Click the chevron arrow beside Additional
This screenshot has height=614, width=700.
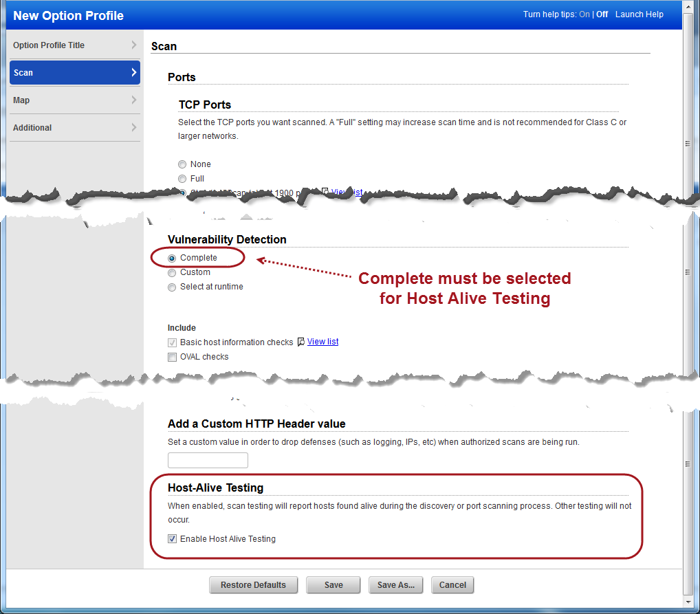pyautogui.click(x=135, y=127)
